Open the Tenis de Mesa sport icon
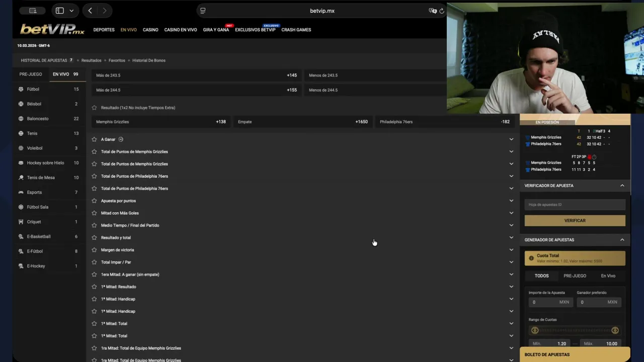The height and width of the screenshot is (362, 644). click(21, 177)
